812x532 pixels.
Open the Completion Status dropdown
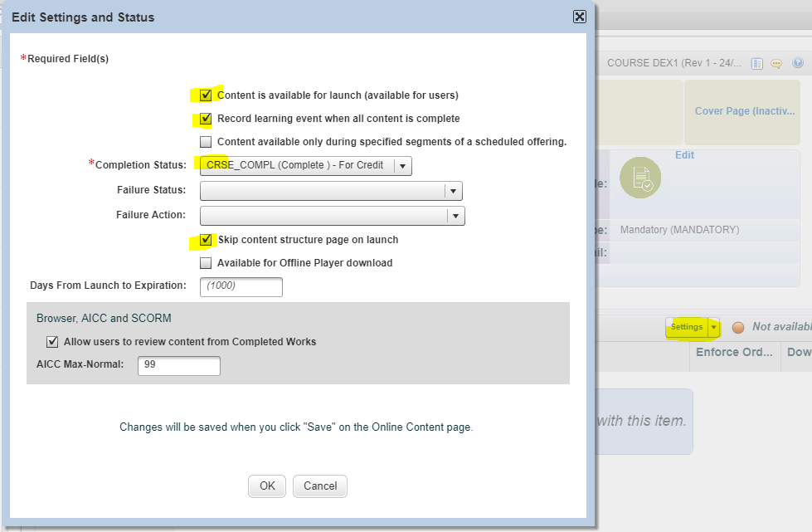point(306,166)
